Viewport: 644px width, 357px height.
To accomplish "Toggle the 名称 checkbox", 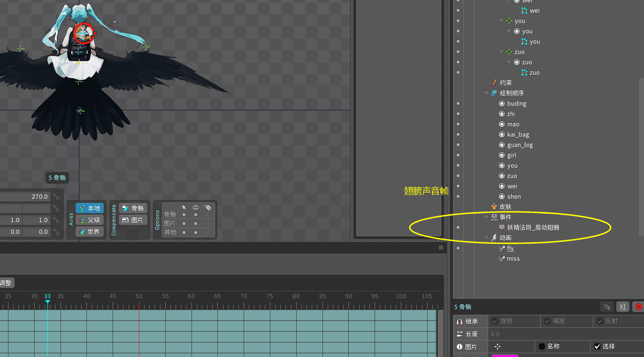I will 542,346.
